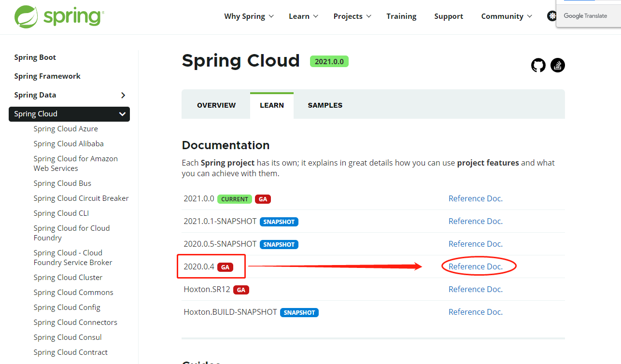
Task: Go to the Support page
Action: coord(449,16)
